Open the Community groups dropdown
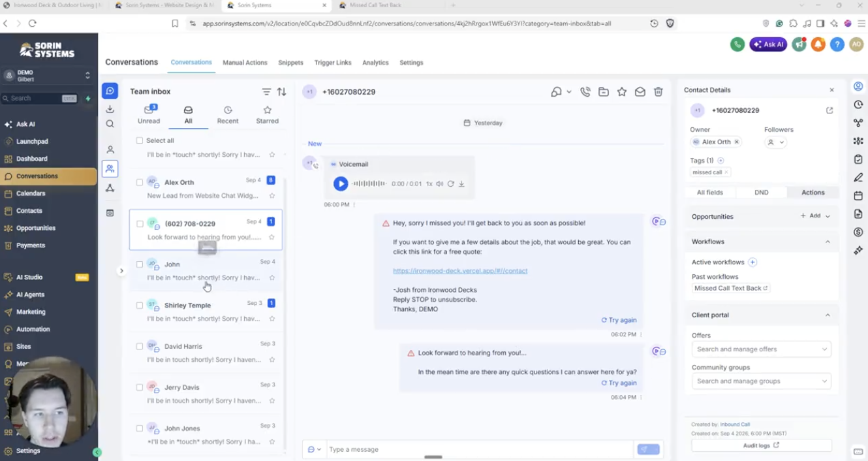The width and height of the screenshot is (868, 461). (761, 381)
